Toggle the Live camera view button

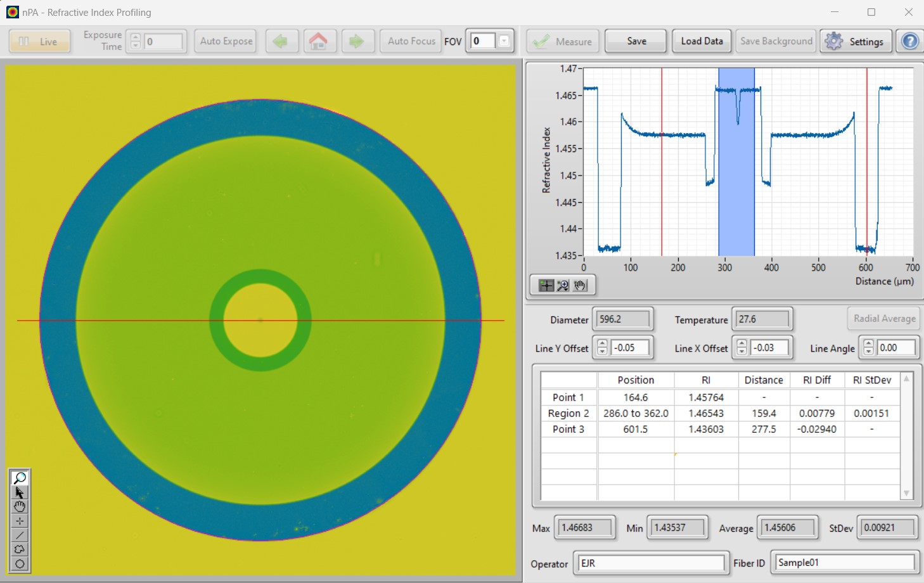pos(39,42)
